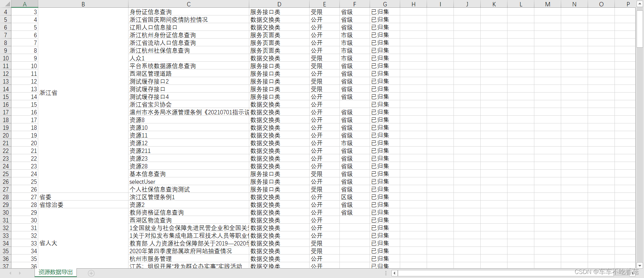
Task: Select column H header
Action: 413,4
